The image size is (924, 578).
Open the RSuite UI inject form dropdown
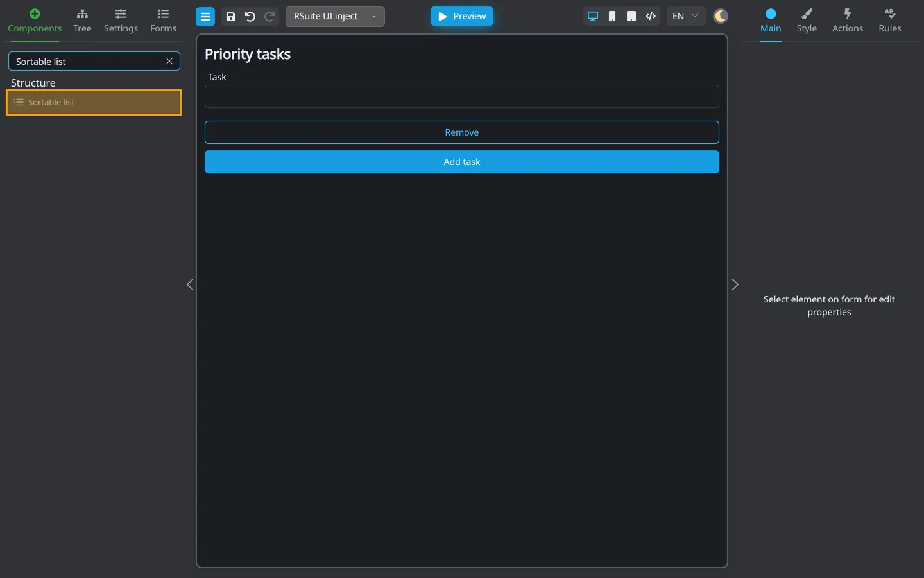[x=335, y=17]
